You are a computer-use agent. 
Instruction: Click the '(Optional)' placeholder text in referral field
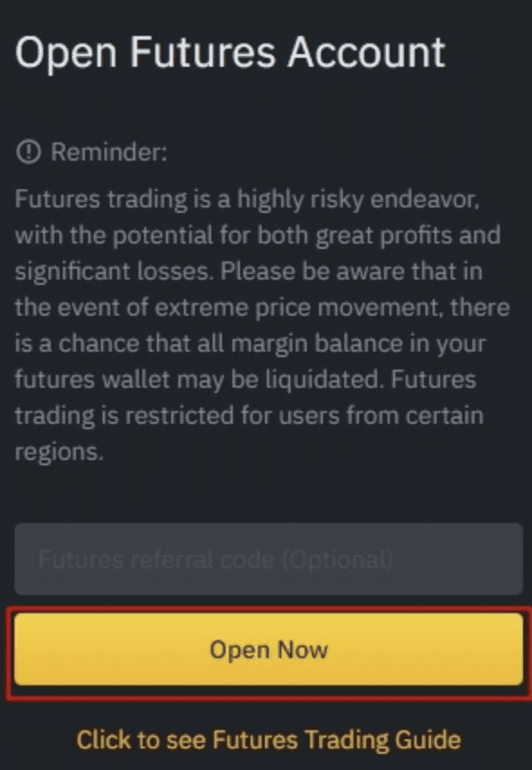tap(337, 559)
